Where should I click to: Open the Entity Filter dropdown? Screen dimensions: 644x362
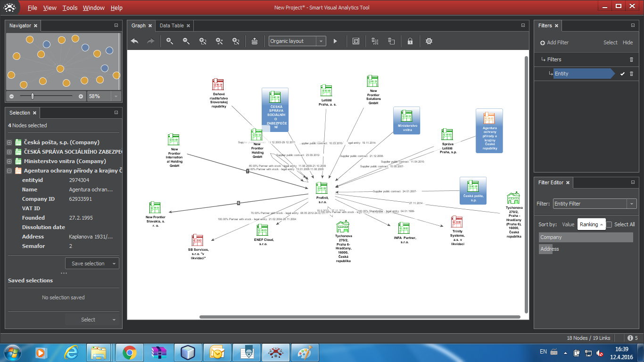631,204
